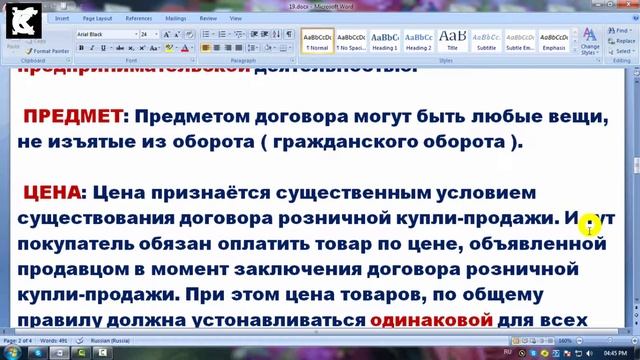The image size is (640, 360).
Task: Justify the paragraph text
Action: 239,48
